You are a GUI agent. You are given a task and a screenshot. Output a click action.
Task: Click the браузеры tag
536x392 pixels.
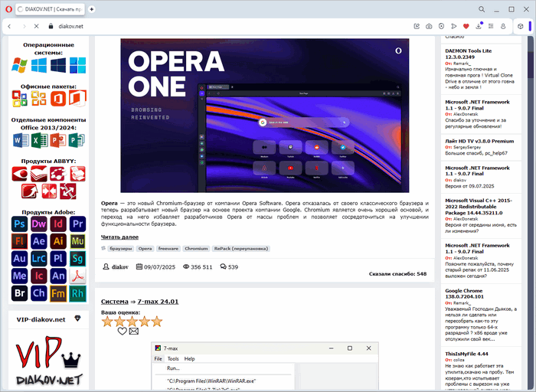pos(121,249)
